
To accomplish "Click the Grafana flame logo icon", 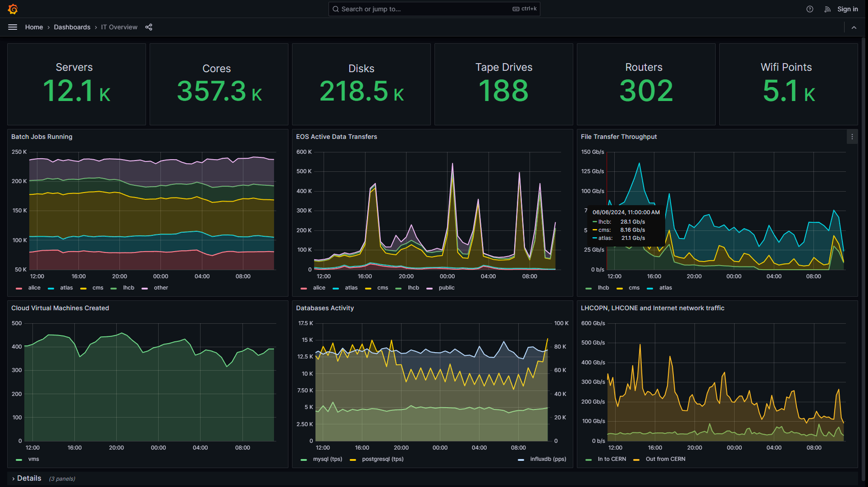I will click(13, 9).
